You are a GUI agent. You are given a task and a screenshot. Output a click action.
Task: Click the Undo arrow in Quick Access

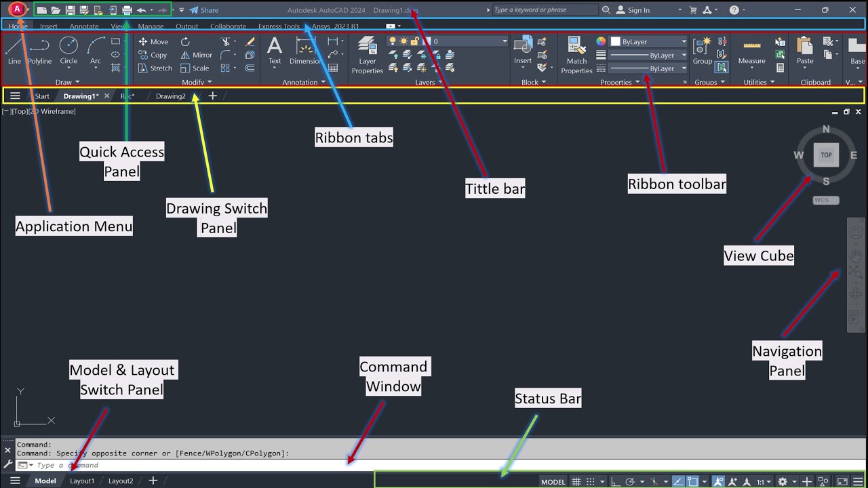tap(141, 10)
